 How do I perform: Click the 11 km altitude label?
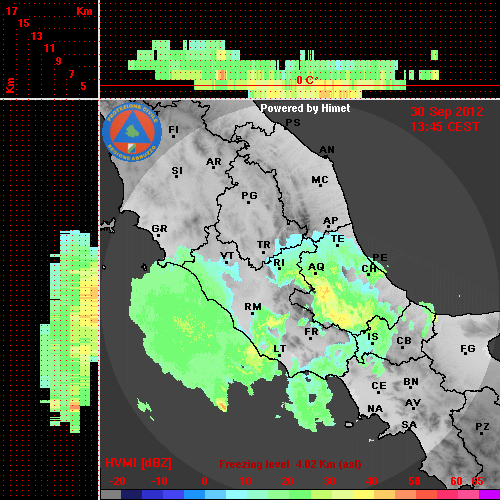[x=49, y=48]
